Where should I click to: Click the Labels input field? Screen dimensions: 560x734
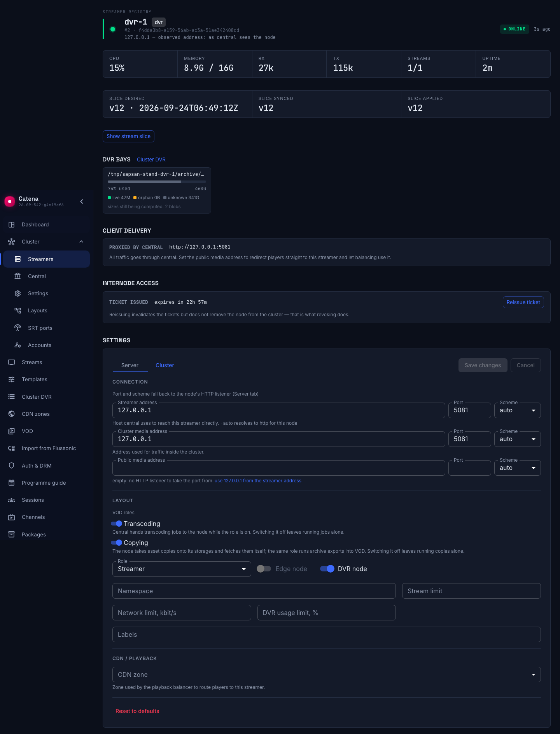327,634
